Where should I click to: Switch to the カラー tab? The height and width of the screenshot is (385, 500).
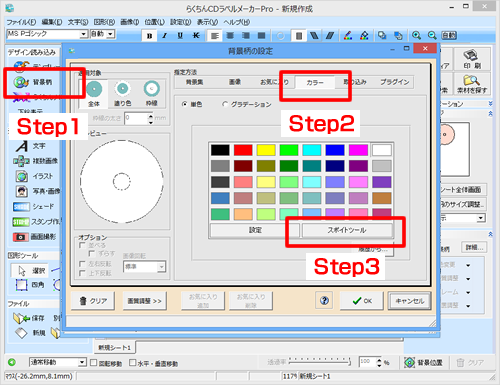[315, 82]
